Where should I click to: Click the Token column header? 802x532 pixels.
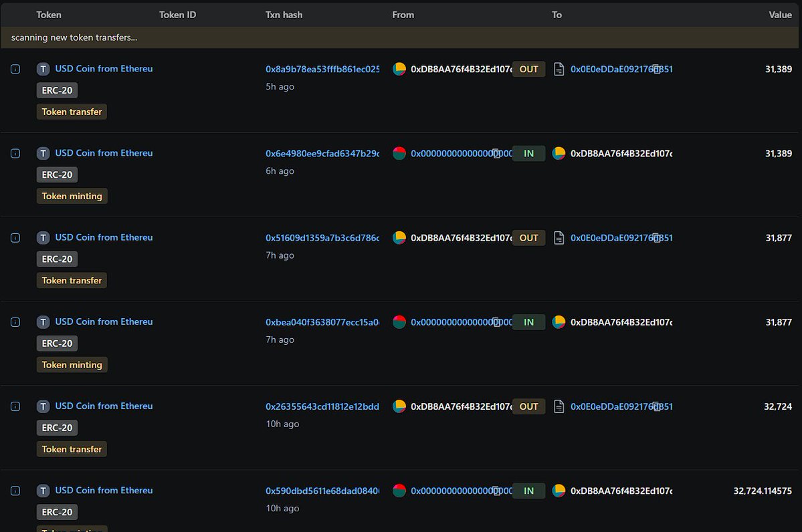click(x=49, y=15)
